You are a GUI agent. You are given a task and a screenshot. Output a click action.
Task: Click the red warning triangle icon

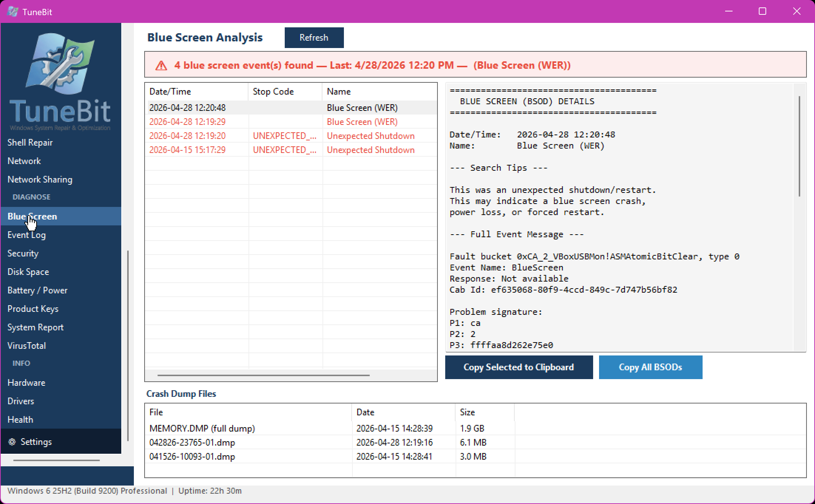(x=161, y=65)
